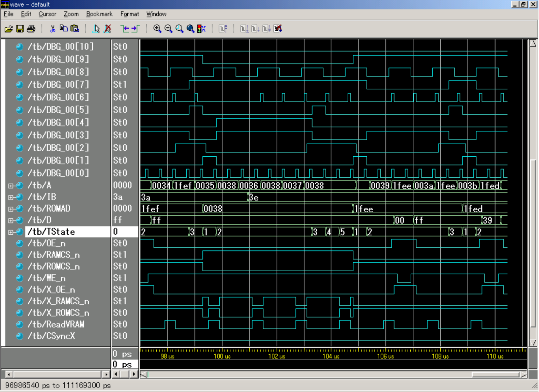The width and height of the screenshot is (539, 392).
Task: Expand the /tb/TState signal
Action: pyautogui.click(x=11, y=232)
